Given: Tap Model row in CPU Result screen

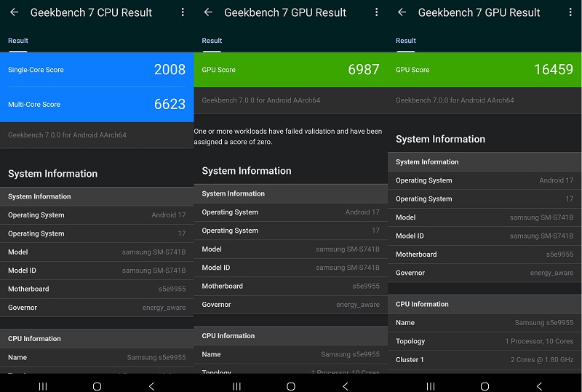Looking at the screenshot, I should tap(97, 252).
